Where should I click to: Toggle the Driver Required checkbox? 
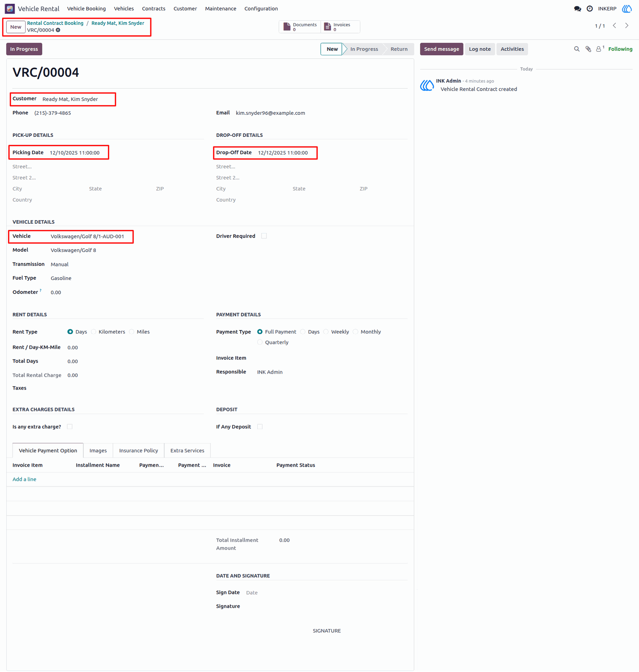[x=264, y=236]
